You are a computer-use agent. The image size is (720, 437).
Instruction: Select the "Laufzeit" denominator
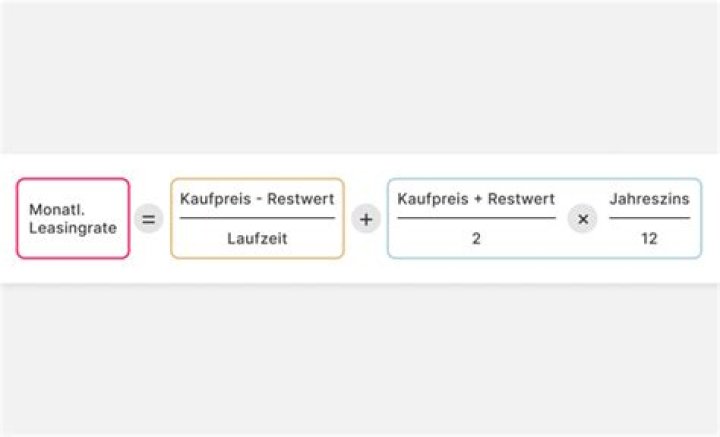pyautogui.click(x=257, y=239)
